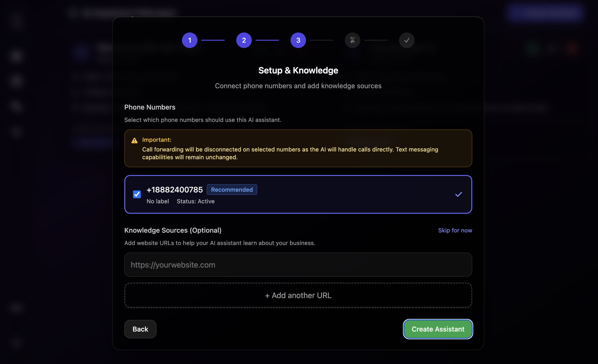This screenshot has height=364, width=598.
Task: Click the final checkmark step icon
Action: (407, 40)
